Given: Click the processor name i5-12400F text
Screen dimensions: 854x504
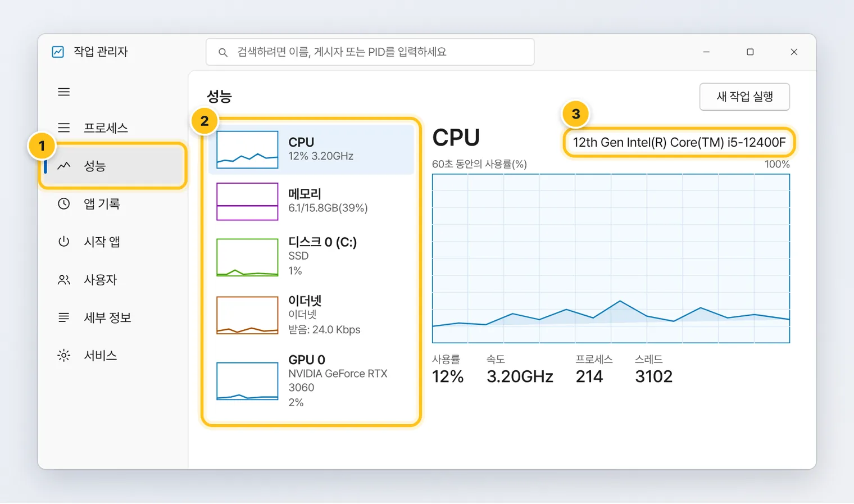Looking at the screenshot, I should (679, 142).
